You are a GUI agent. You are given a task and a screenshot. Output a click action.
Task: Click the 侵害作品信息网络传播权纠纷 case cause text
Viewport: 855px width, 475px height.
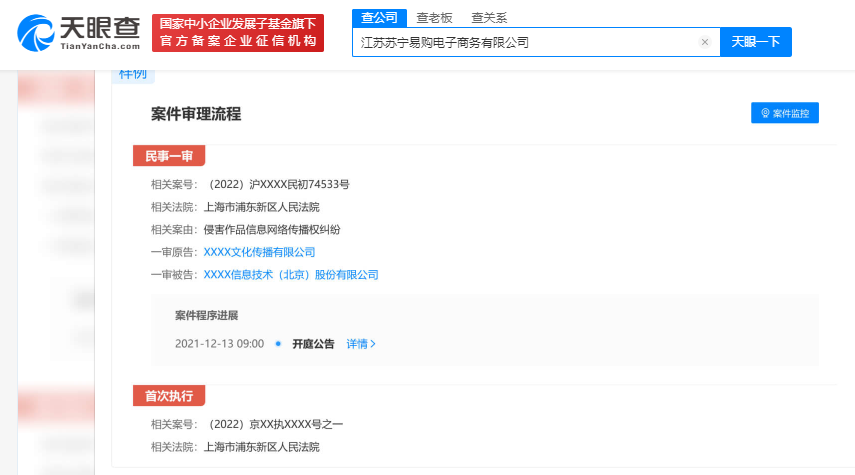(272, 230)
